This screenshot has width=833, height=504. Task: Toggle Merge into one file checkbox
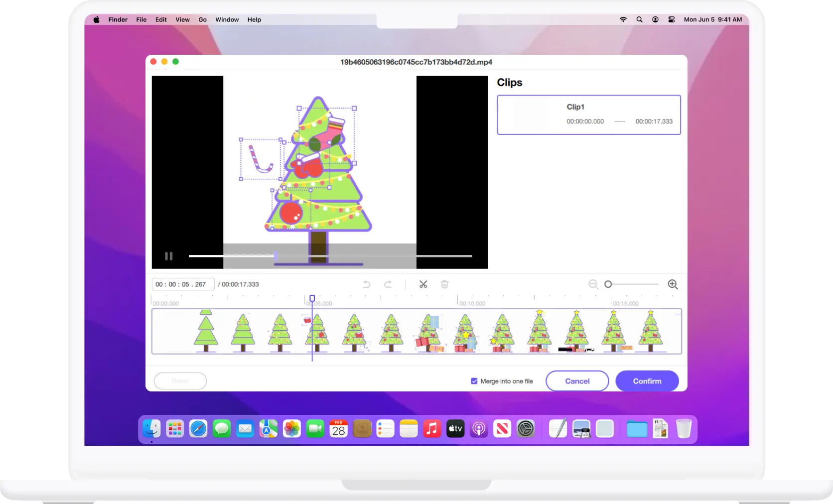pos(474,381)
